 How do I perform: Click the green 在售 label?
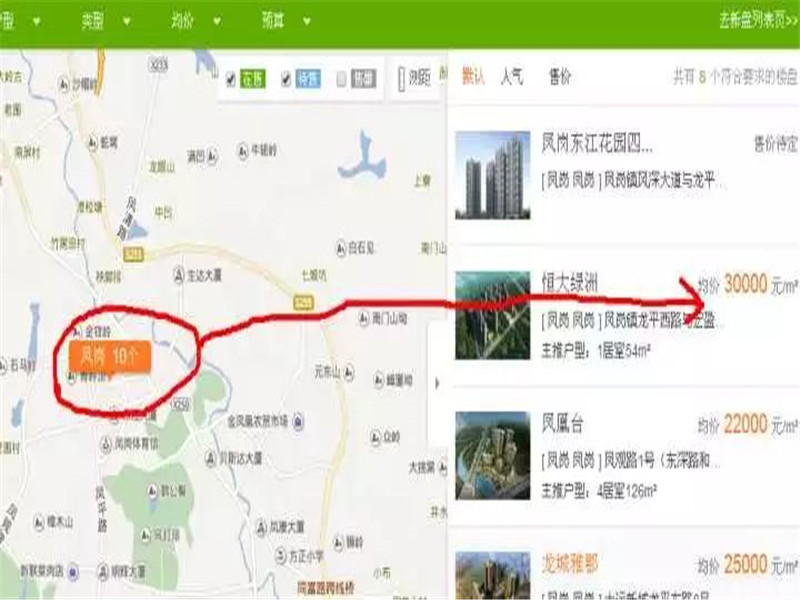click(253, 79)
